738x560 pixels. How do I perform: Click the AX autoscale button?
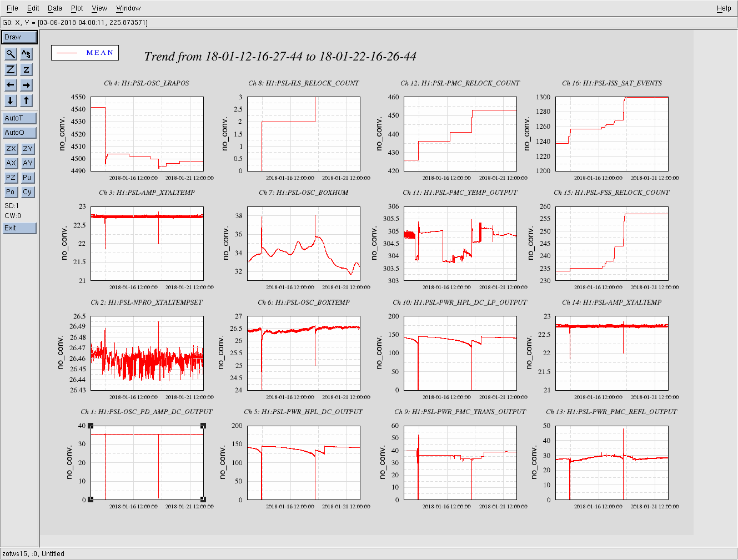coord(11,163)
